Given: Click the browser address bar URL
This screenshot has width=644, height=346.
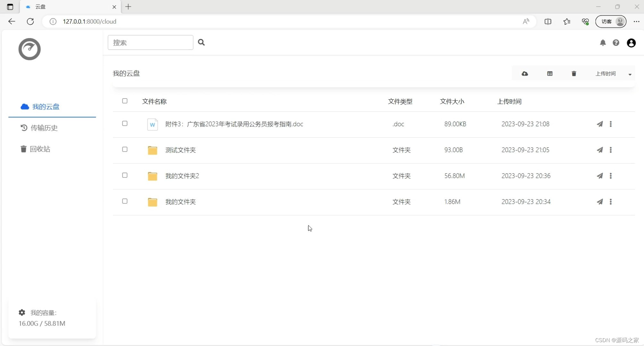Looking at the screenshot, I should point(89,21).
